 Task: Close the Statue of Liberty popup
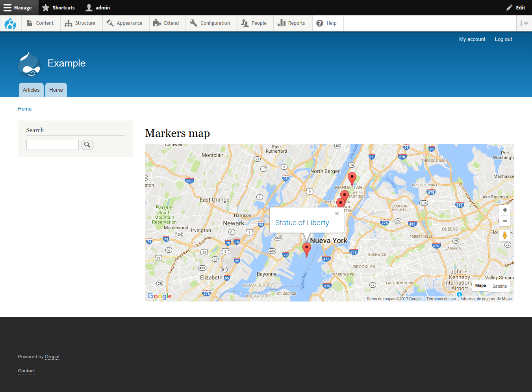coord(337,214)
